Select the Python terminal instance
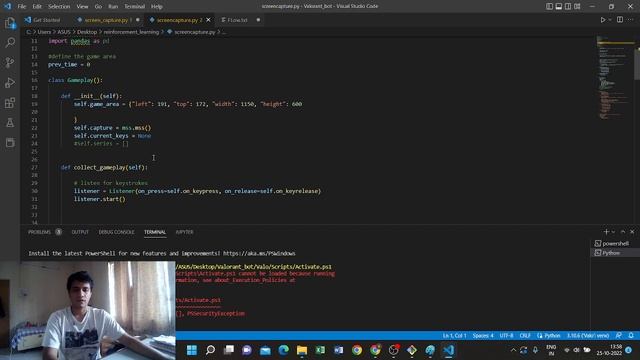This screenshot has height=360, width=640. [x=615, y=253]
